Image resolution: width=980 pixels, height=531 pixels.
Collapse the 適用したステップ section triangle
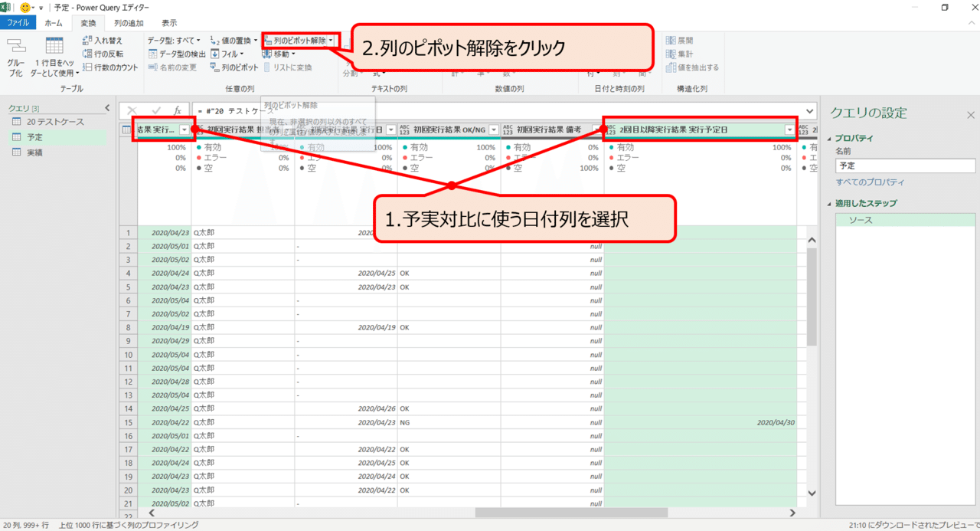tap(829, 204)
